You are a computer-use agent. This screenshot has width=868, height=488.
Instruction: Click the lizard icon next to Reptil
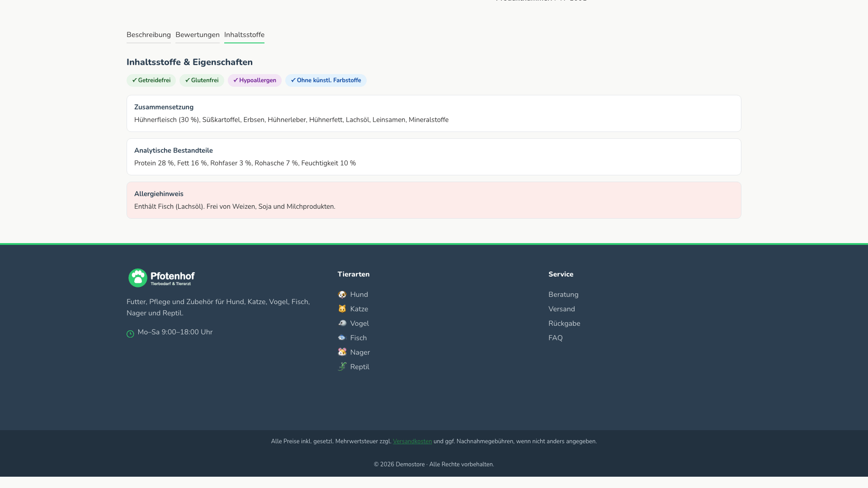[342, 367]
